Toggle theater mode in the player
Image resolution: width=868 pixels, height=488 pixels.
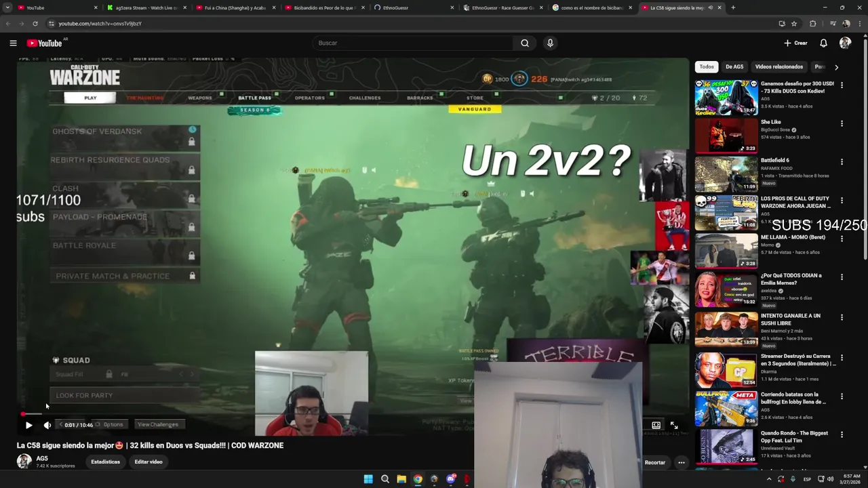656,425
